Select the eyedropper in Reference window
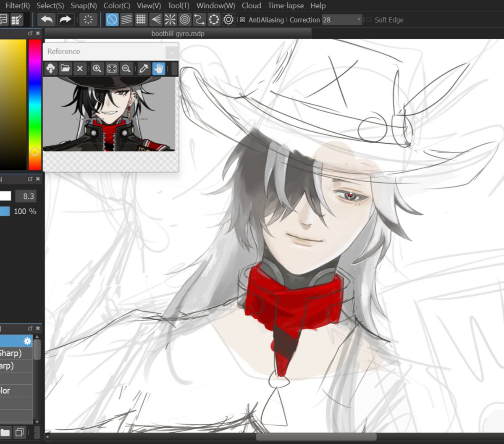Viewport: 504px width, 444px height. (144, 68)
